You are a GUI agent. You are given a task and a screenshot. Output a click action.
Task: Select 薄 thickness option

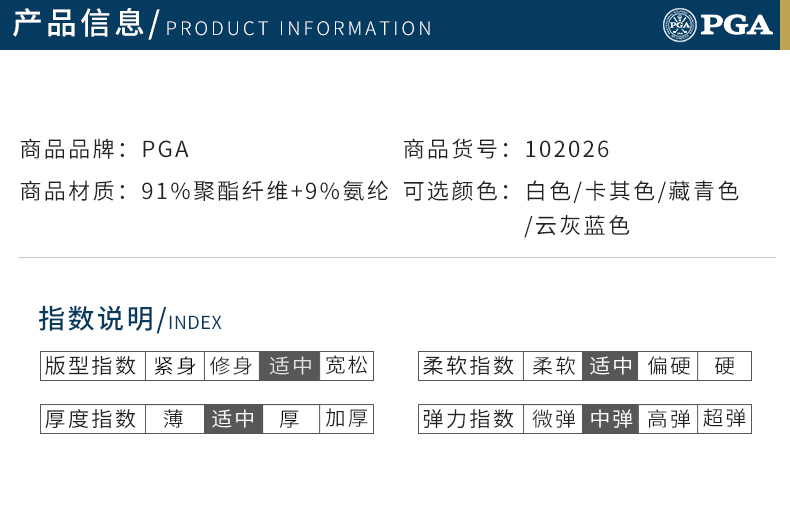(x=175, y=419)
